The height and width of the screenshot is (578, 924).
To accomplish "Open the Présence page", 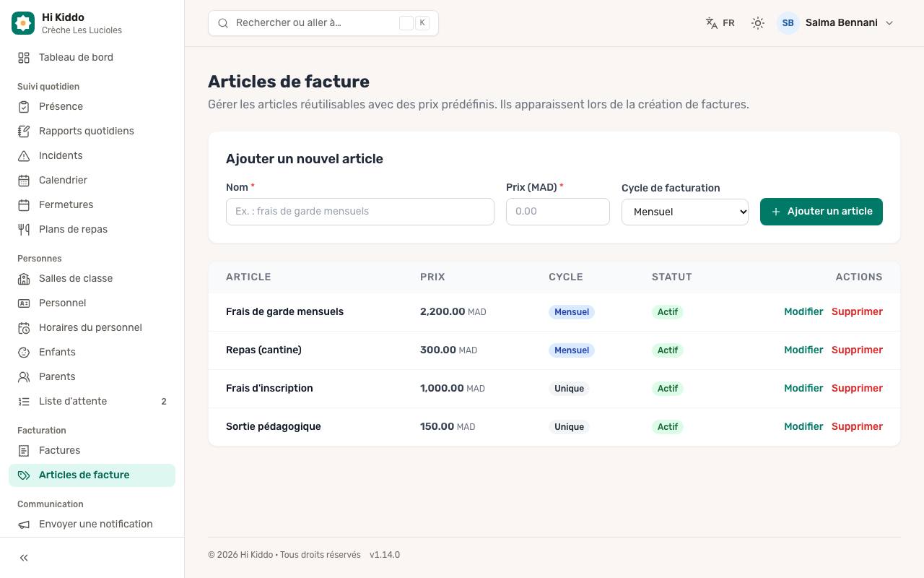I will pos(92,107).
